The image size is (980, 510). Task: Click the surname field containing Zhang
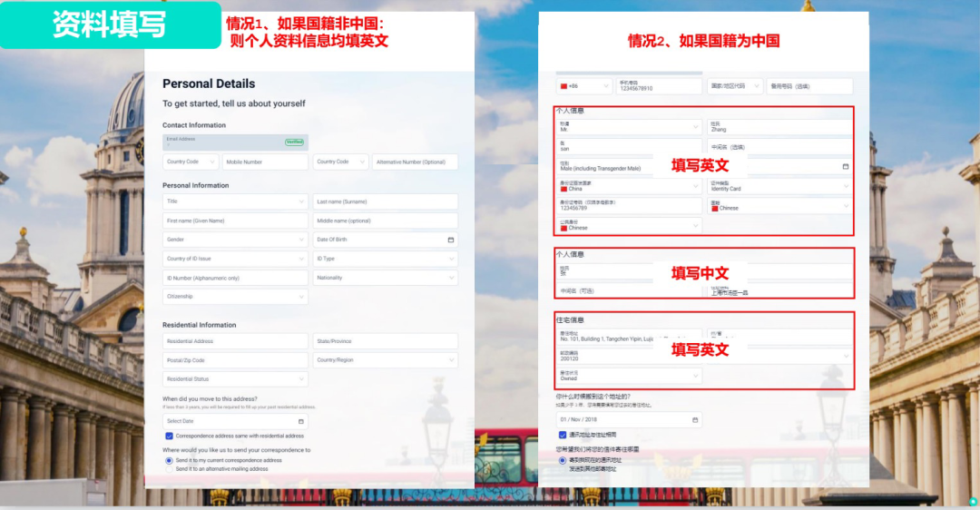(779, 127)
